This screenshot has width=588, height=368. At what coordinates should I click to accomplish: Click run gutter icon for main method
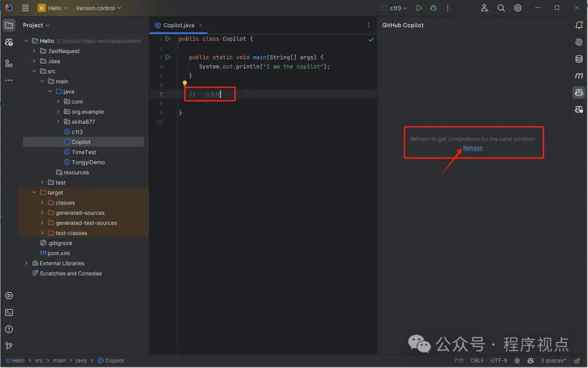168,57
